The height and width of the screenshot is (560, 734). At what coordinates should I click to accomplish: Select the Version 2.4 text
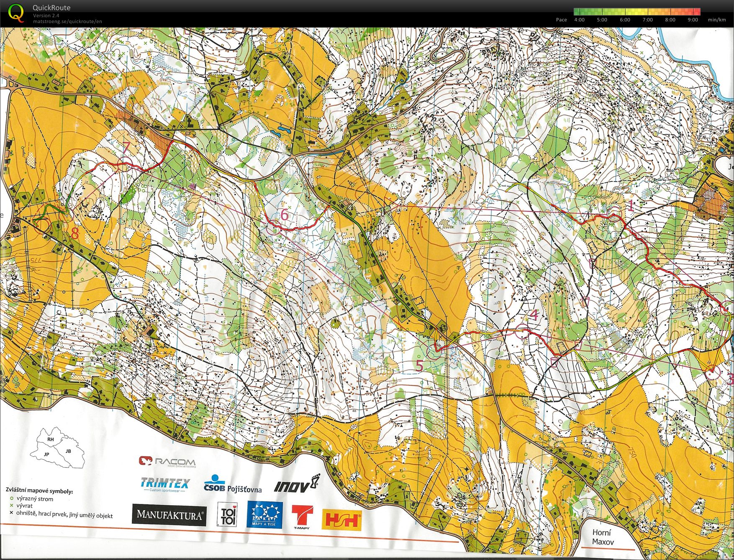click(x=46, y=15)
